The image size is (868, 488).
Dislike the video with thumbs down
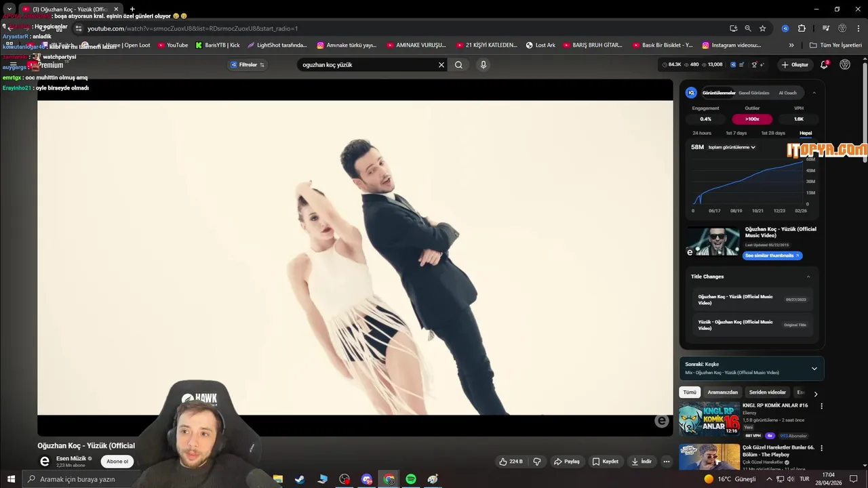(x=537, y=462)
